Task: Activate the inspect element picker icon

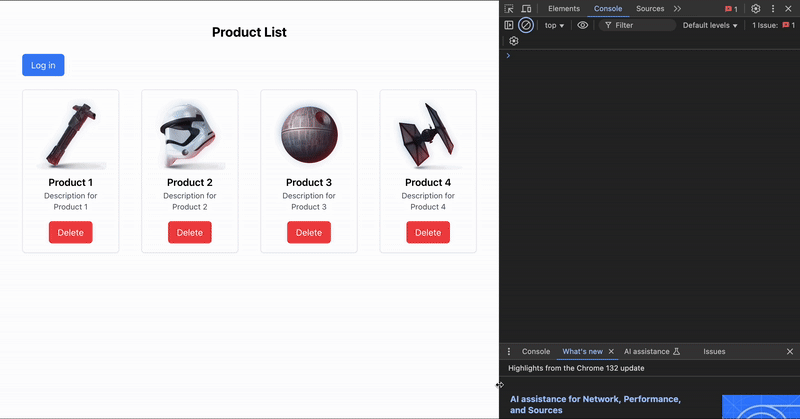Action: point(509,9)
